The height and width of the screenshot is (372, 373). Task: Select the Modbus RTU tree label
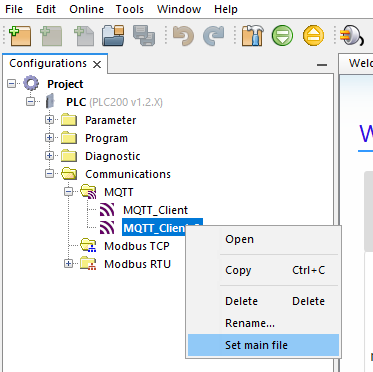coord(137,264)
